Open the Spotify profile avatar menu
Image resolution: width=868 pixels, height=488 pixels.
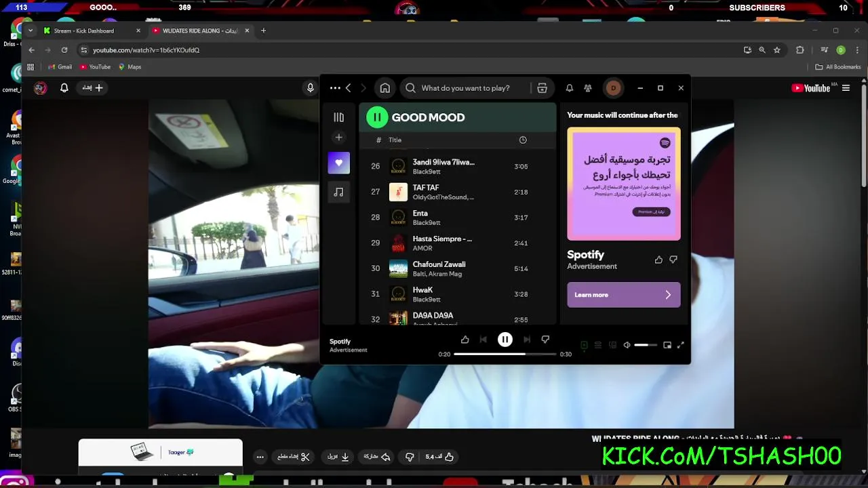point(614,88)
